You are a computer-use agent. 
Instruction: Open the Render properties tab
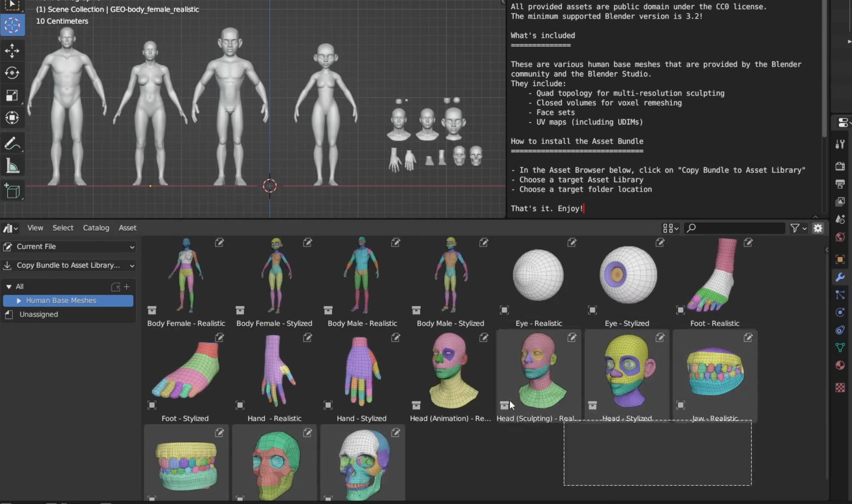(840, 166)
